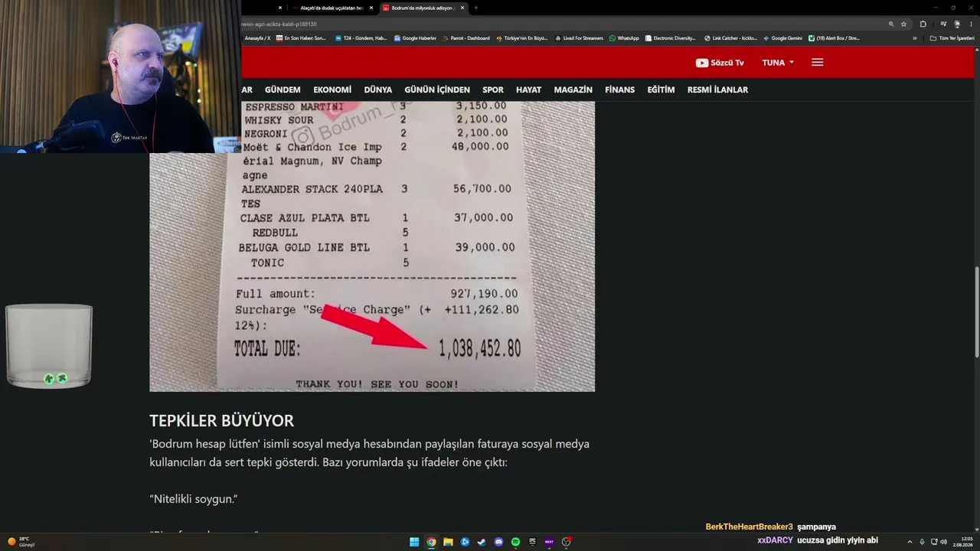980x551 pixels.
Task: Open the Google Gemini bookmark
Action: click(x=782, y=38)
